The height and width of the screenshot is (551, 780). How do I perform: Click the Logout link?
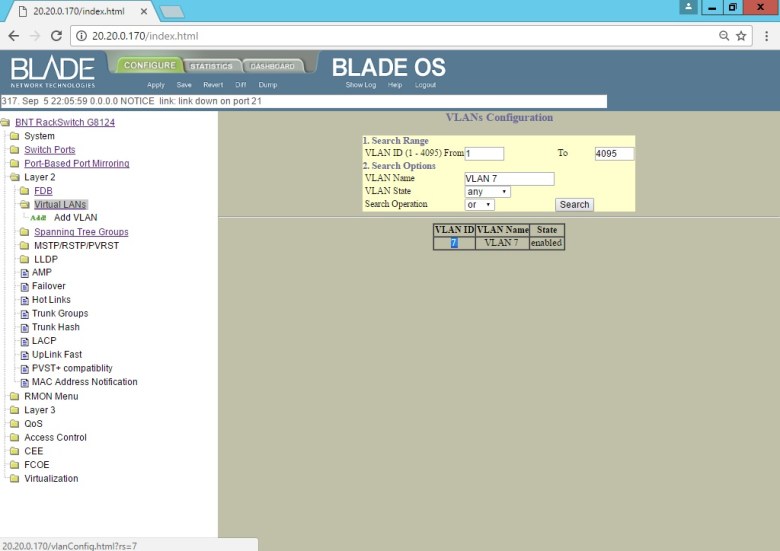pyautogui.click(x=425, y=85)
